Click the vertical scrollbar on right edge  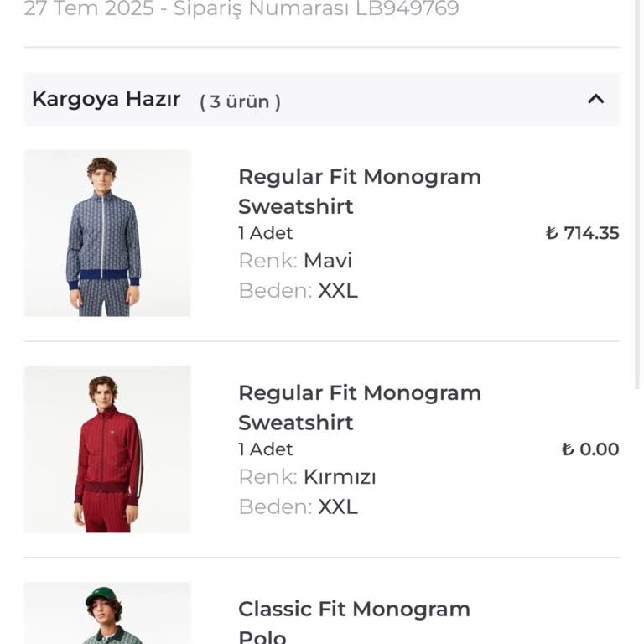pos(638,168)
